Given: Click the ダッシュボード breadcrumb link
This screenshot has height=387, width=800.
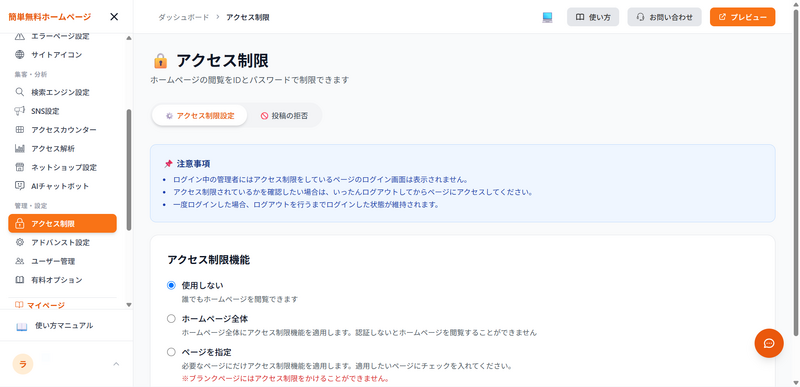Looking at the screenshot, I should click(184, 17).
